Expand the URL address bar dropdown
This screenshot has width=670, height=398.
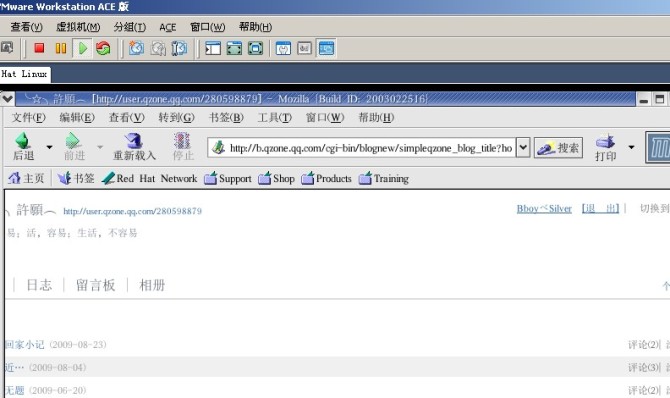tap(523, 148)
